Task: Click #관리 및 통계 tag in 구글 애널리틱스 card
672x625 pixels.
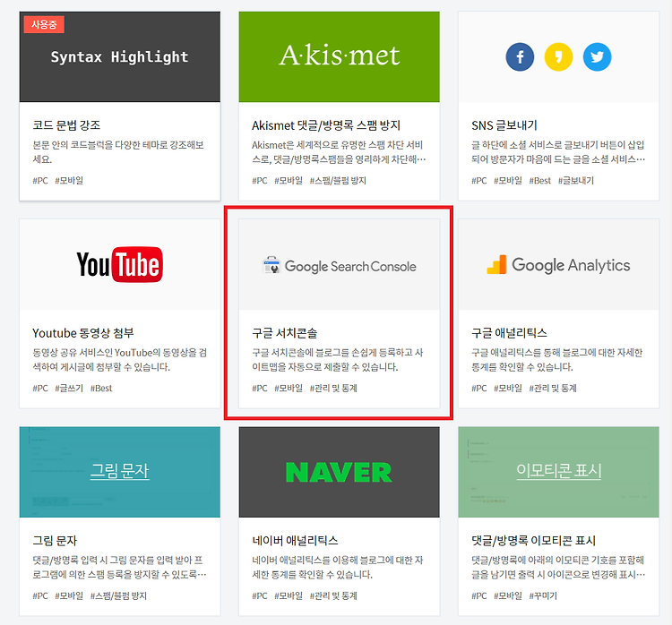Action: coord(553,388)
